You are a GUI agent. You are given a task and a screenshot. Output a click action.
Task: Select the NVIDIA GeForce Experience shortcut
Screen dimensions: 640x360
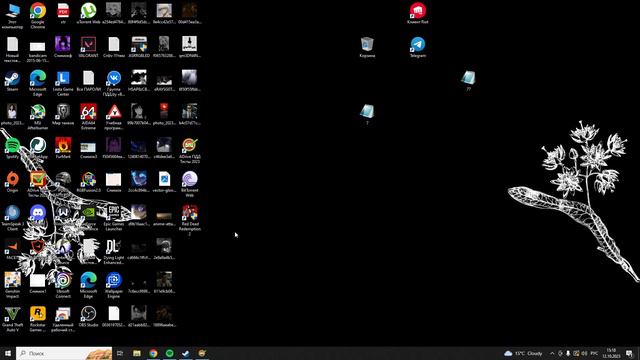[x=88, y=217]
